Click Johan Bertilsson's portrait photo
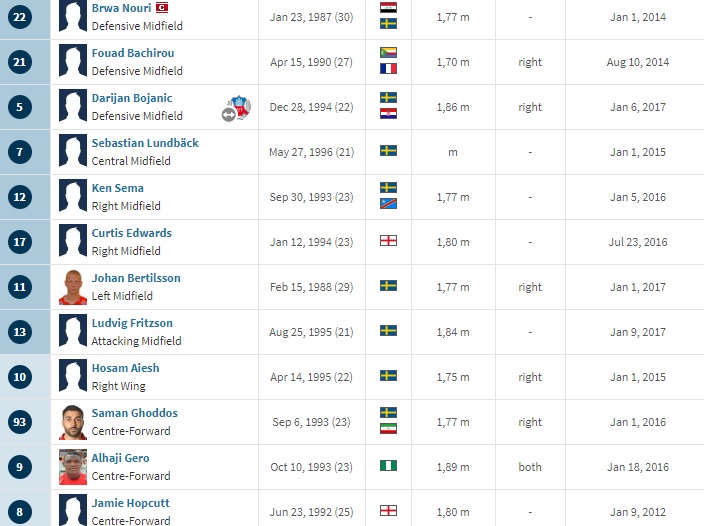 point(72,287)
